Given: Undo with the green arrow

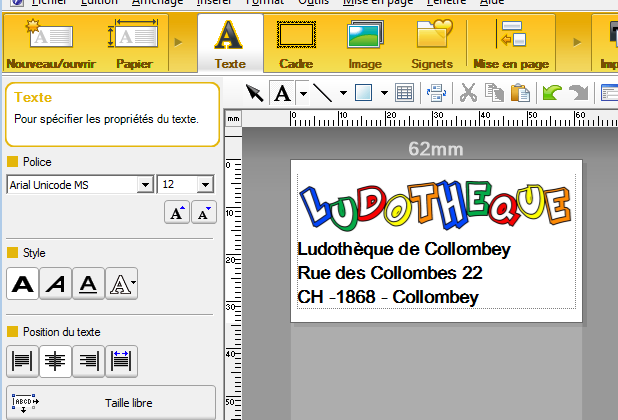Looking at the screenshot, I should (552, 93).
